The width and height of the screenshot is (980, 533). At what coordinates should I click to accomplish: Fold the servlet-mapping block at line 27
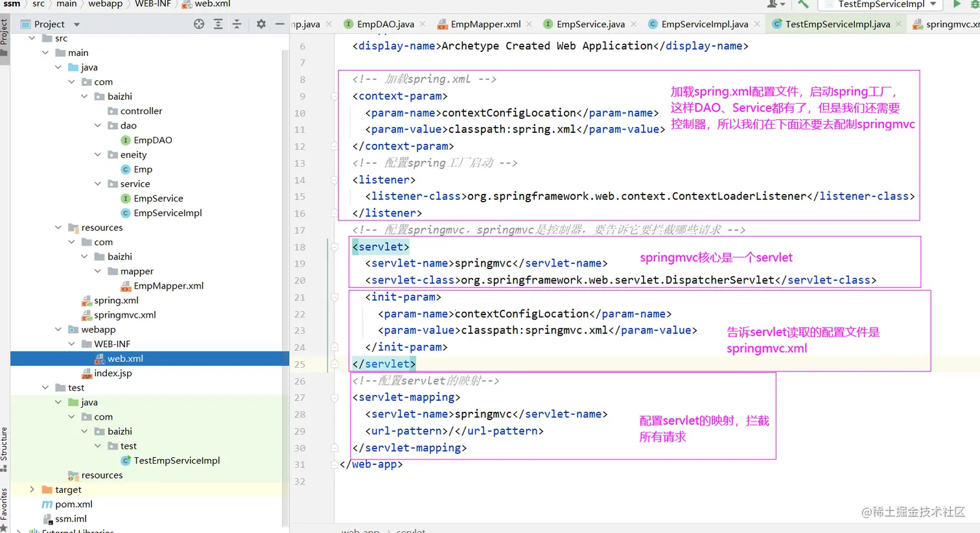[x=334, y=397]
